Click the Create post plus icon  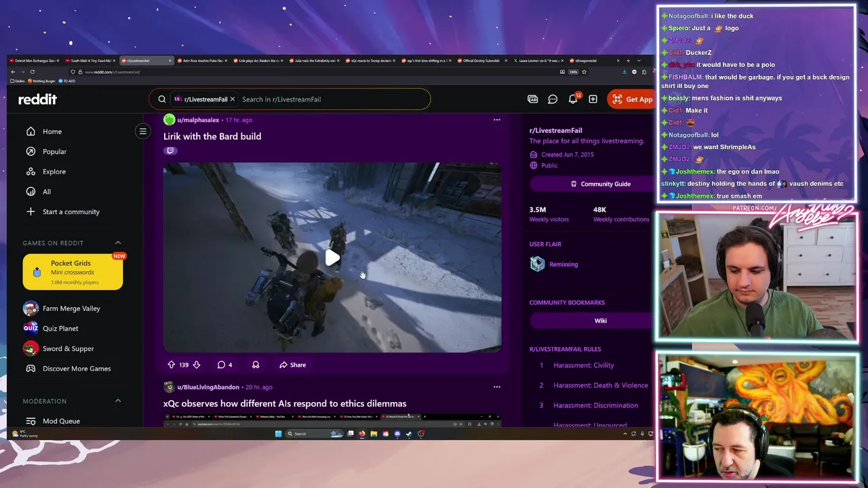click(x=593, y=99)
